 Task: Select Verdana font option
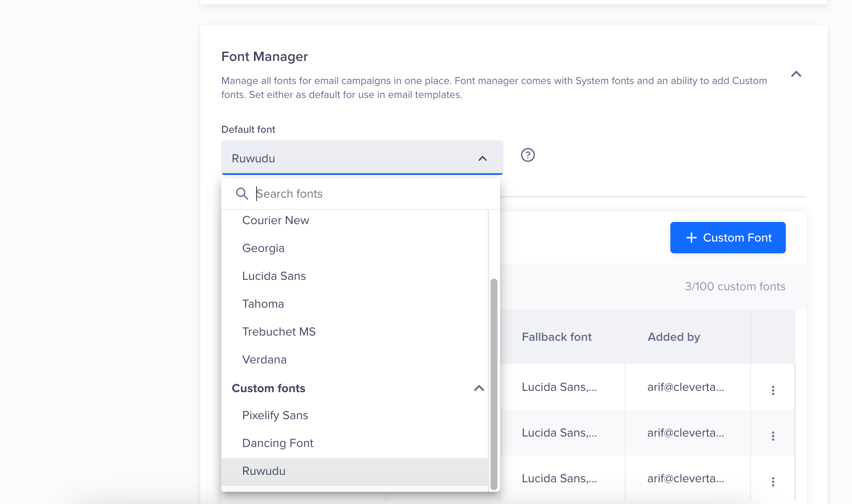tap(355, 360)
